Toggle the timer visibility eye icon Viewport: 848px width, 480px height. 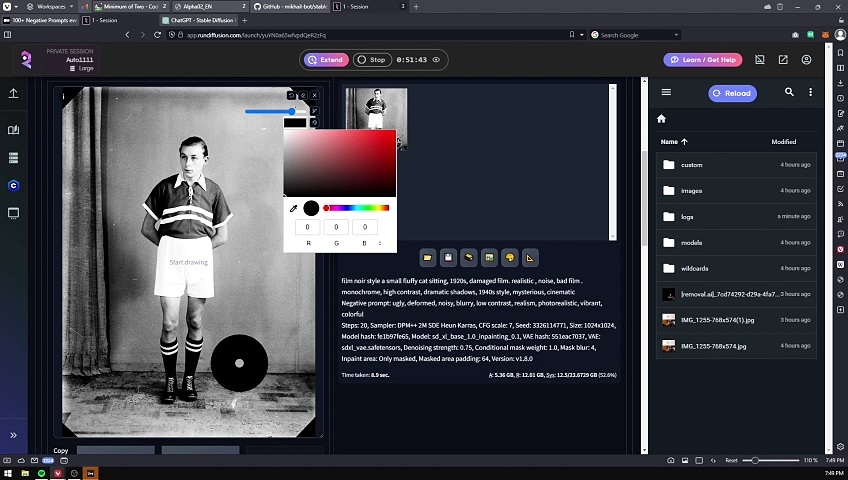coord(436,60)
